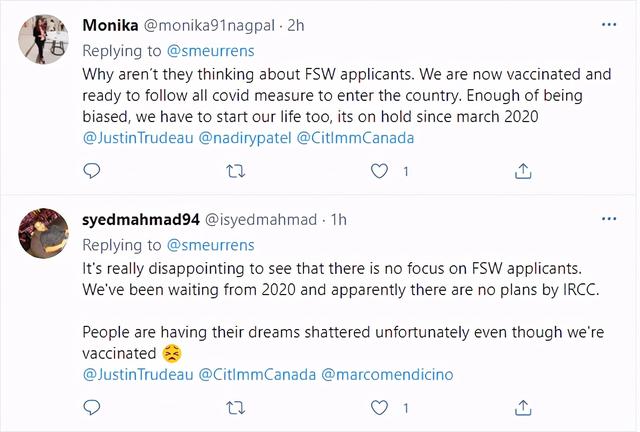Like Monika's tweet
Screen dimensions: 640x432
(379, 171)
